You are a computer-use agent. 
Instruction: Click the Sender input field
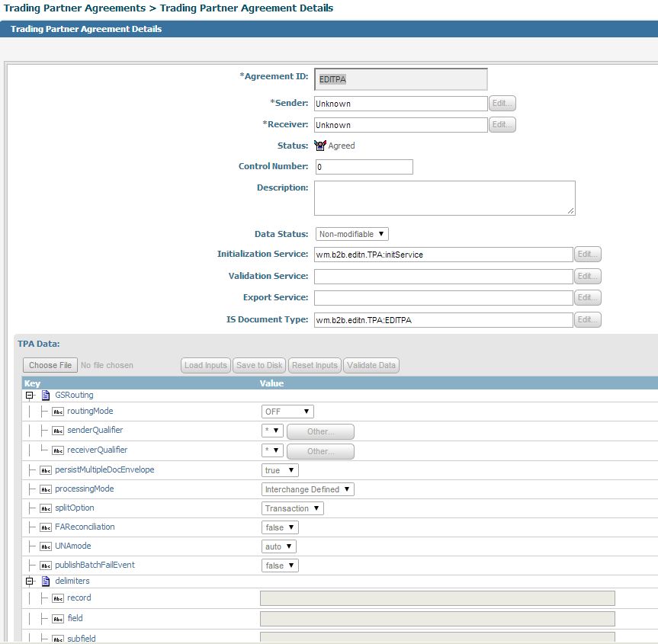tap(401, 104)
